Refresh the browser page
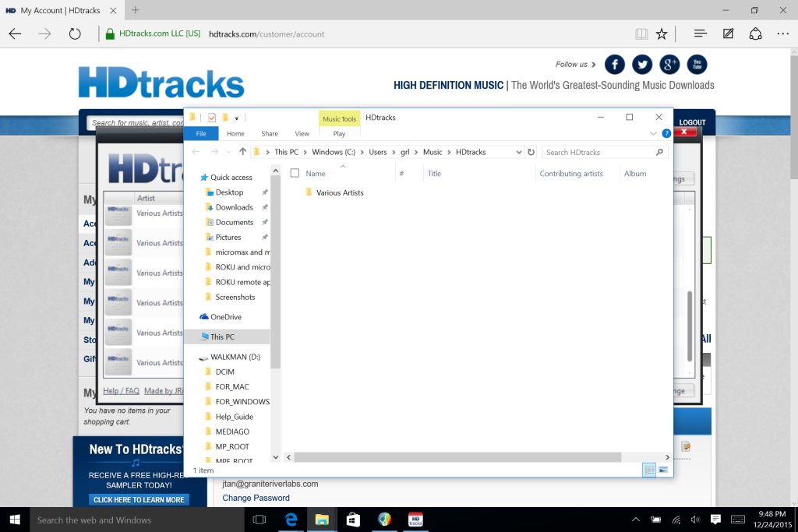Image resolution: width=798 pixels, height=532 pixels. (75, 34)
